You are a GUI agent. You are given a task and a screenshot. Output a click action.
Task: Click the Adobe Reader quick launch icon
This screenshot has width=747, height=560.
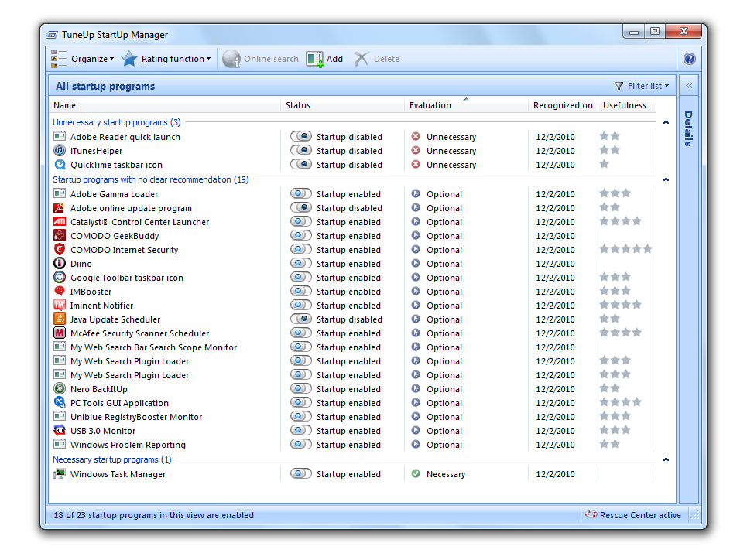(x=60, y=137)
